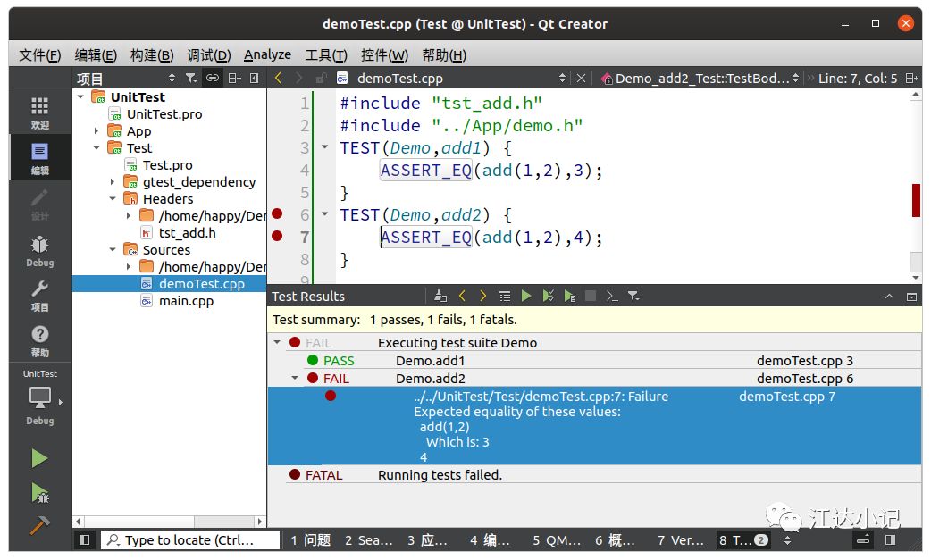Viewport: 931px width, 560px height.
Task: Open the 编辑(E) menu
Action: (96, 55)
